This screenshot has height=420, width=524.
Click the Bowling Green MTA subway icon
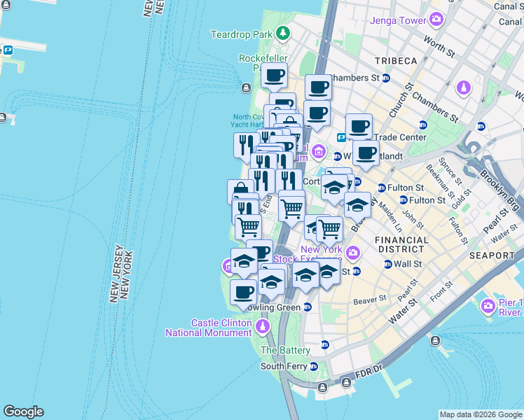308,307
